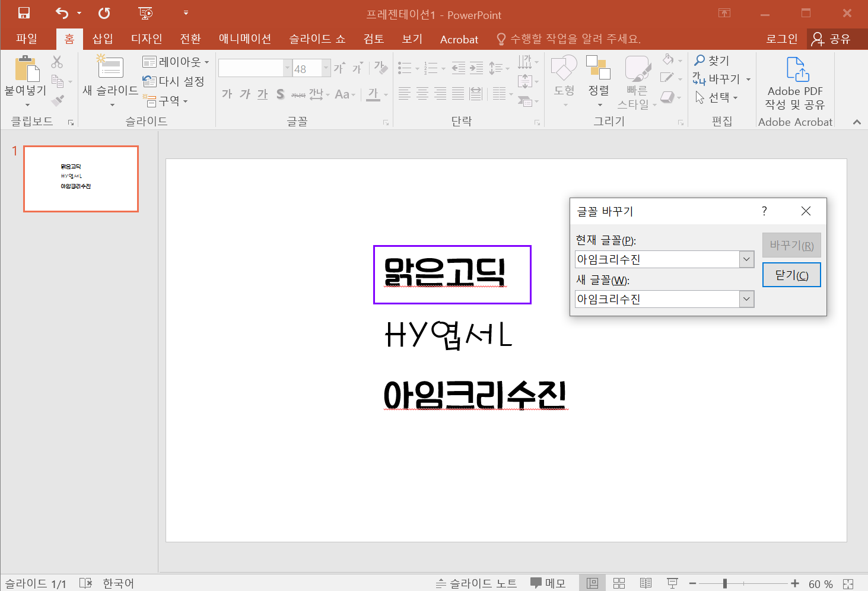
Task: Click the 닫기 button in font dialog
Action: (791, 275)
